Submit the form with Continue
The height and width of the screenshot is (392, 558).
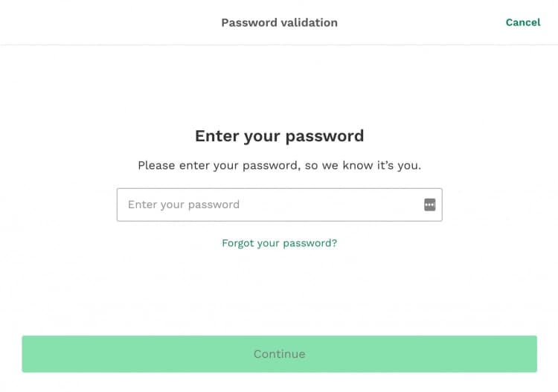click(279, 354)
